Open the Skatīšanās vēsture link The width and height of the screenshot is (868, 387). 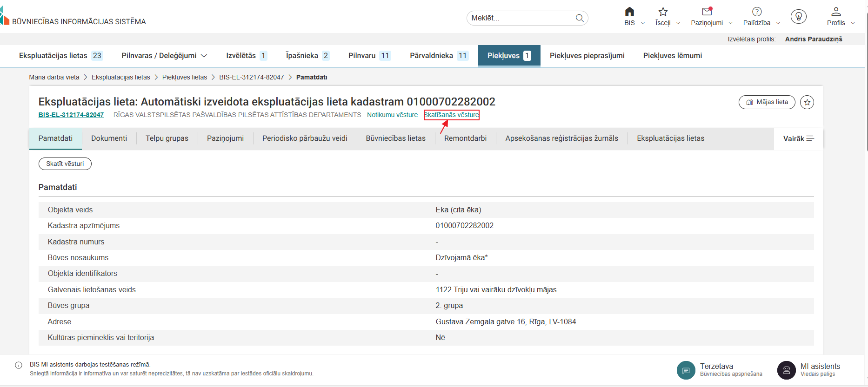451,115
